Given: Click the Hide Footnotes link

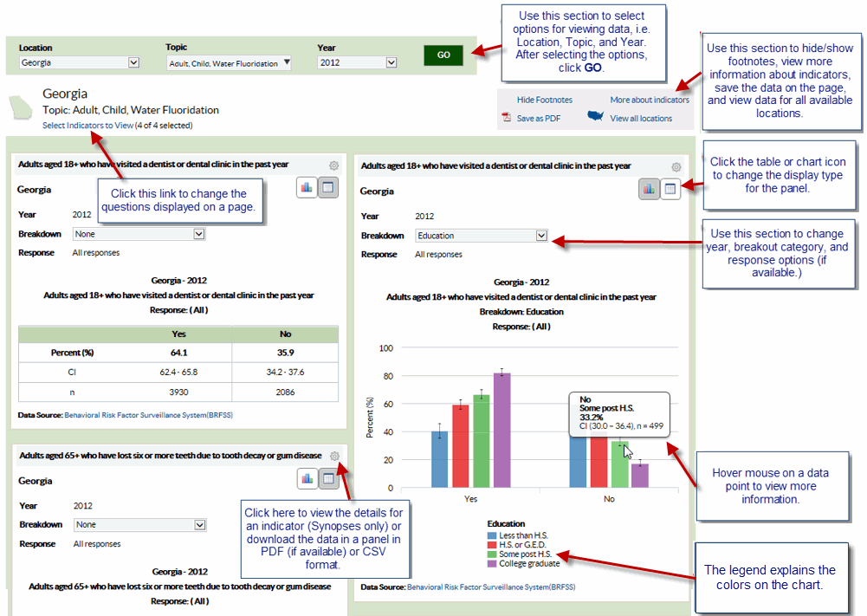Looking at the screenshot, I should (544, 101).
